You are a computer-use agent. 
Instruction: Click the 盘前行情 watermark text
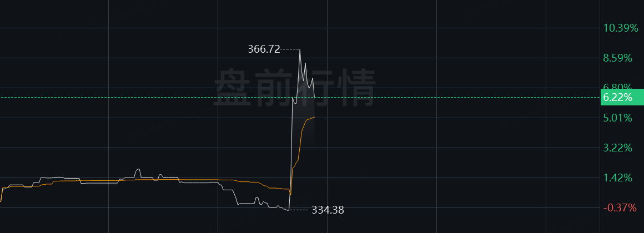[294, 88]
